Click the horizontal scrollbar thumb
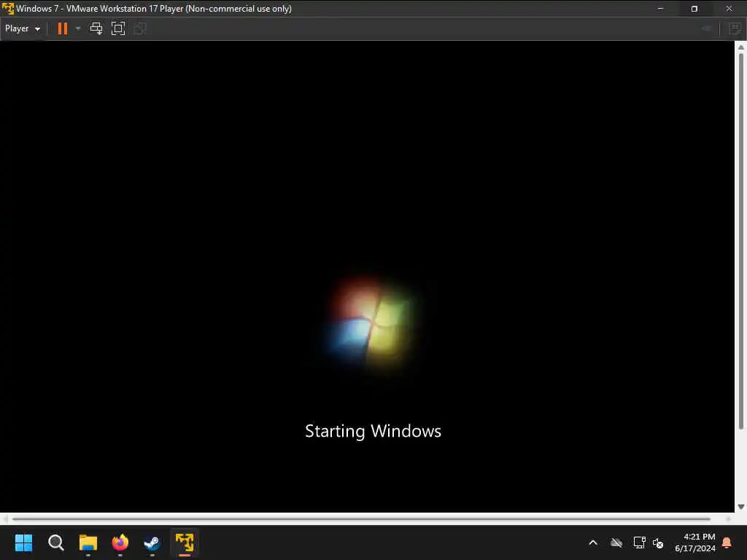This screenshot has width=747, height=560. pos(361,518)
